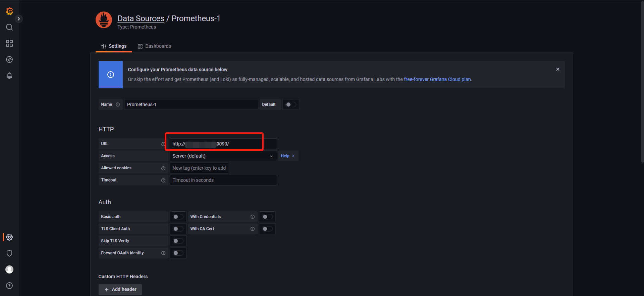Click into the Name input field
This screenshot has height=296, width=644.
pos(191,104)
